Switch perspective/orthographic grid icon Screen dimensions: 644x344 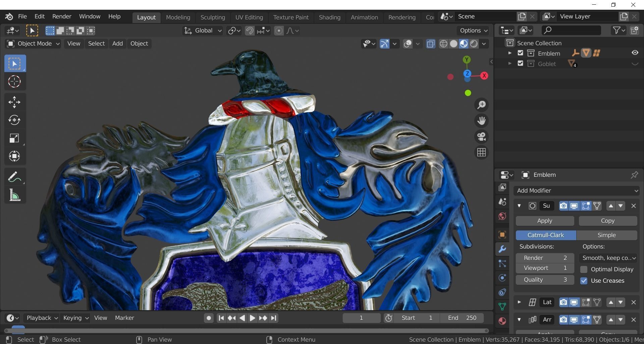coord(482,152)
